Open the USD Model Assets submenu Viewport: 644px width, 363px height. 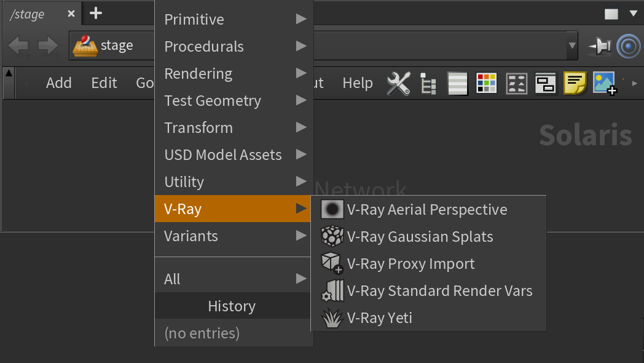[x=234, y=155]
